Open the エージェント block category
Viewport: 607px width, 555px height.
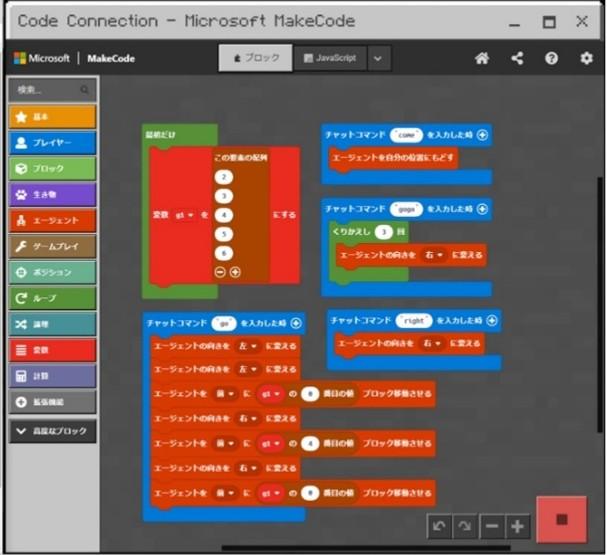pyautogui.click(x=52, y=220)
